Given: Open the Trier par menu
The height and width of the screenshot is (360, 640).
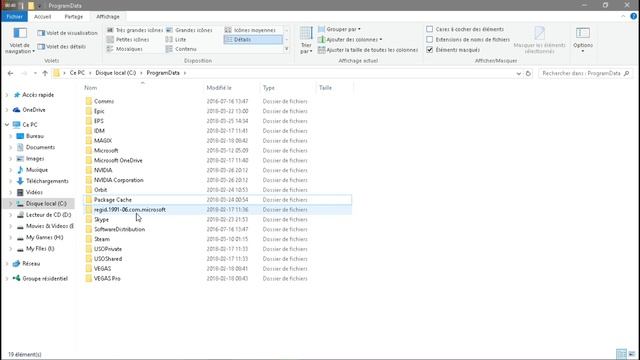Looking at the screenshot, I should click(306, 40).
